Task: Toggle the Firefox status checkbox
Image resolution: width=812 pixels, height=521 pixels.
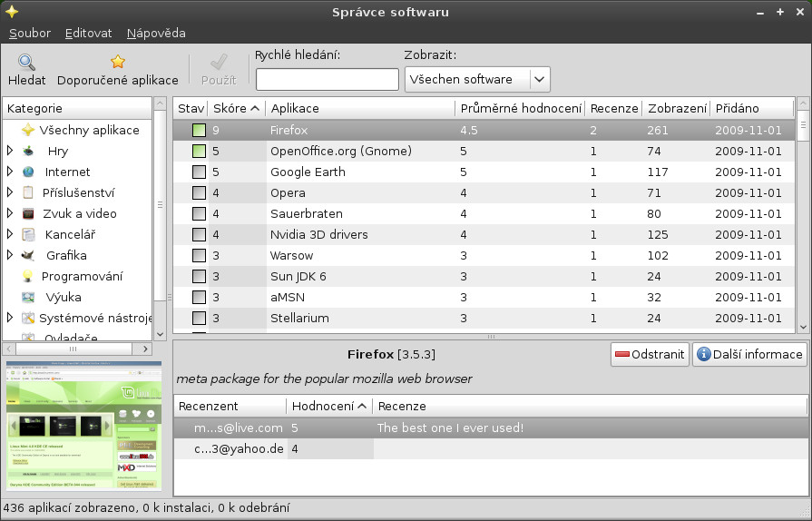Action: [199, 130]
